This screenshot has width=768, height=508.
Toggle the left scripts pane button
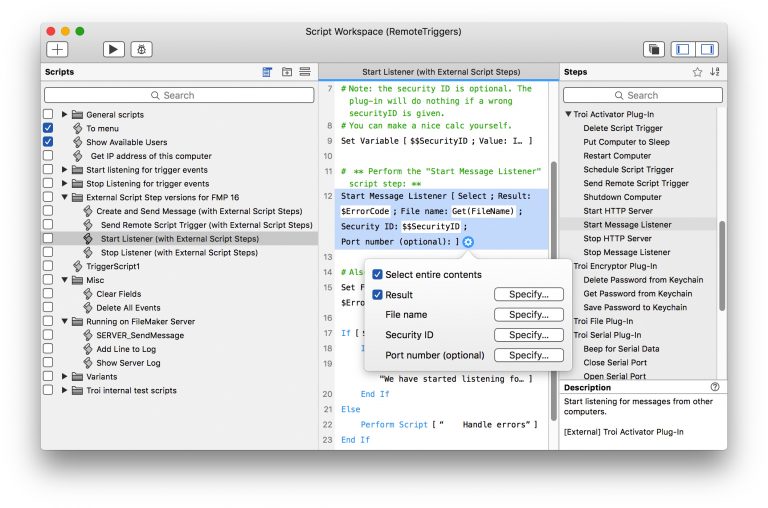tap(683, 49)
